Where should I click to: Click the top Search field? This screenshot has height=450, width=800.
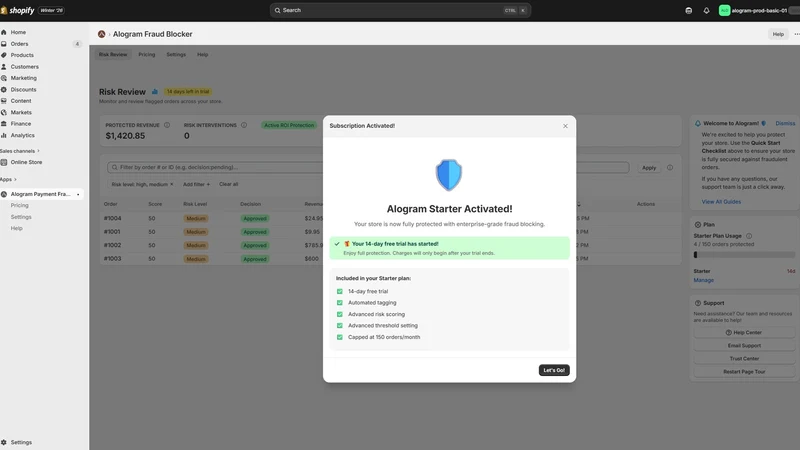400,10
